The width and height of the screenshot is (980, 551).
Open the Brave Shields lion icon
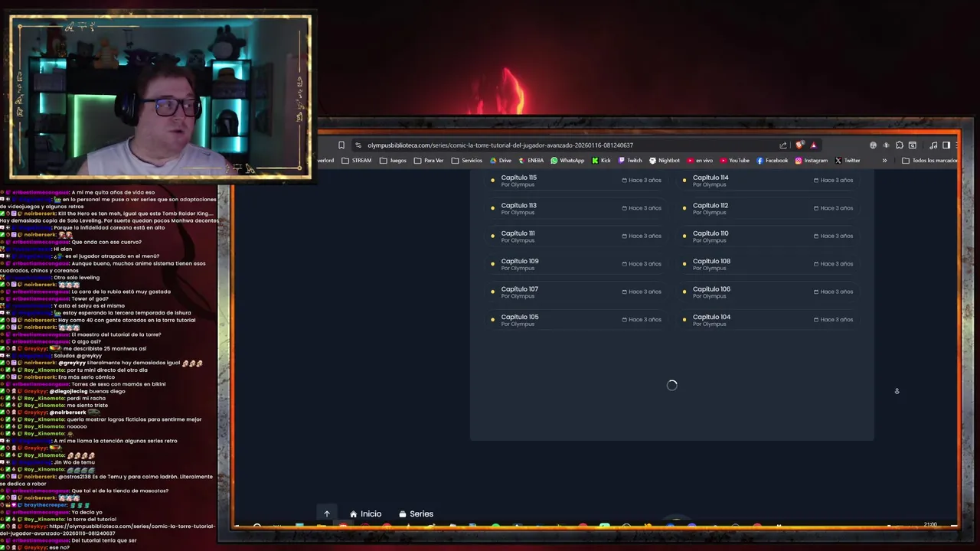800,145
